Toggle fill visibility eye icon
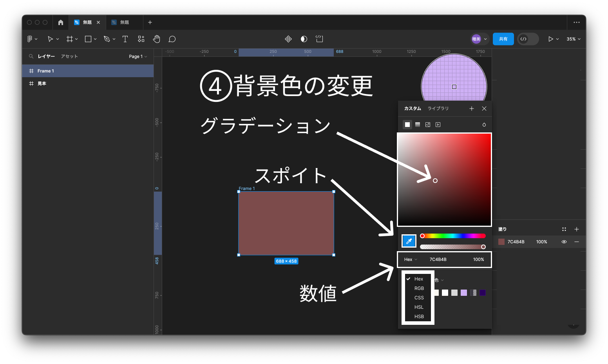 tap(564, 242)
